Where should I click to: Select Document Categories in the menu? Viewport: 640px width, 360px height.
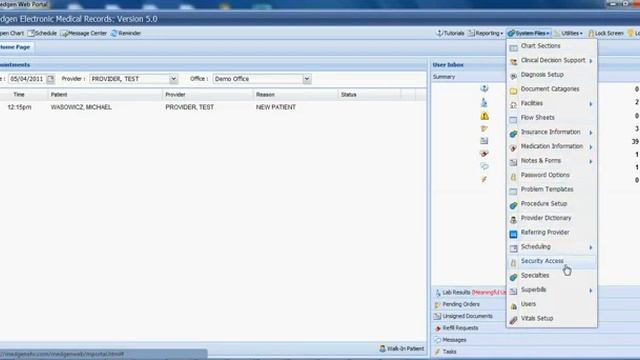551,89
